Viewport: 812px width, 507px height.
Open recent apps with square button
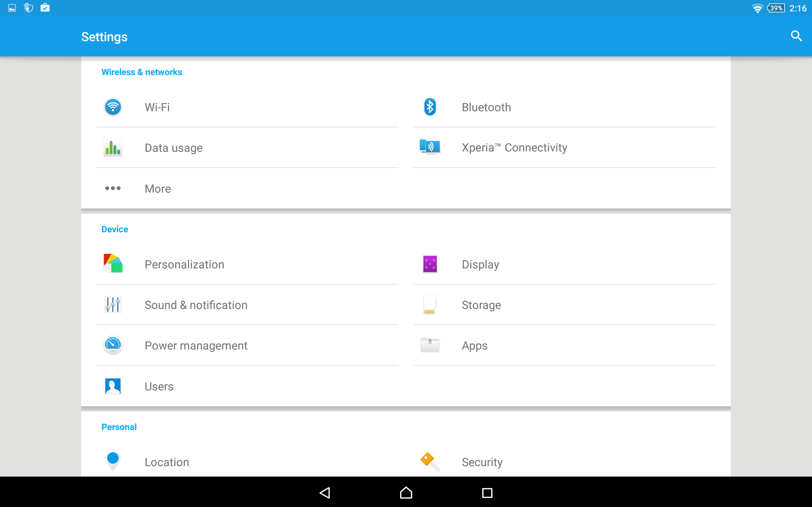click(x=487, y=492)
